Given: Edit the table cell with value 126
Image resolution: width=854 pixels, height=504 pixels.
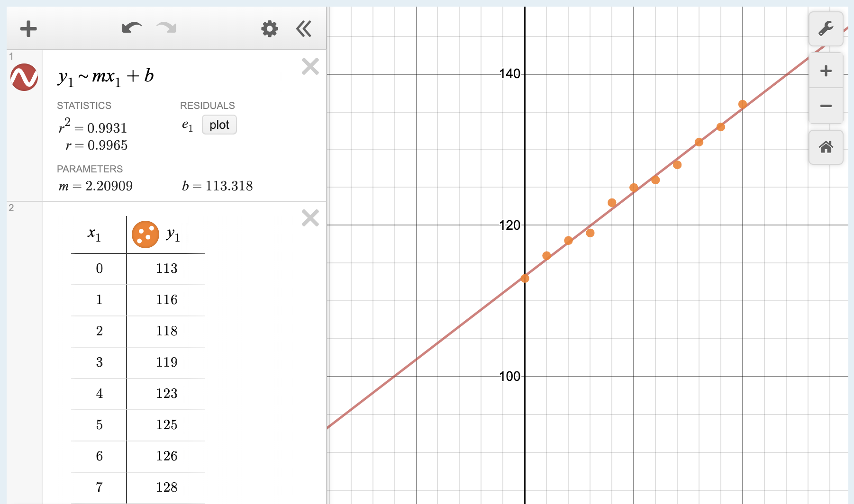Looking at the screenshot, I should tap(166, 457).
